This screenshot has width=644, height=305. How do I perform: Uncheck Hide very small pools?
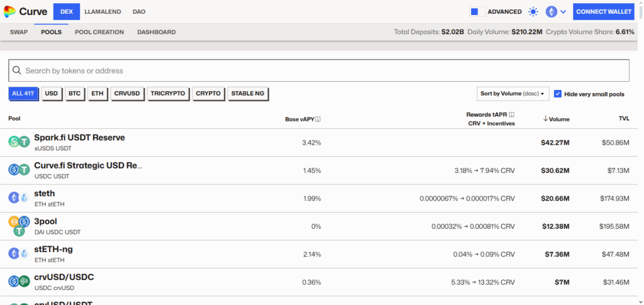tap(558, 94)
